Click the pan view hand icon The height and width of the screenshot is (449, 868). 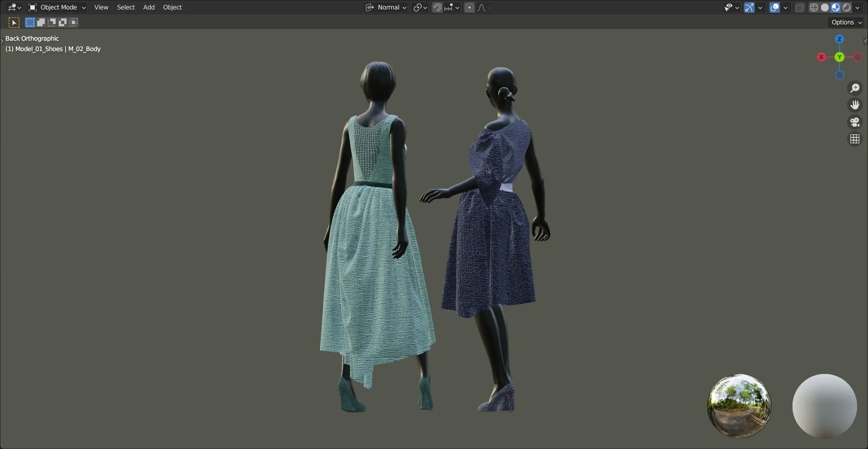[x=854, y=105]
